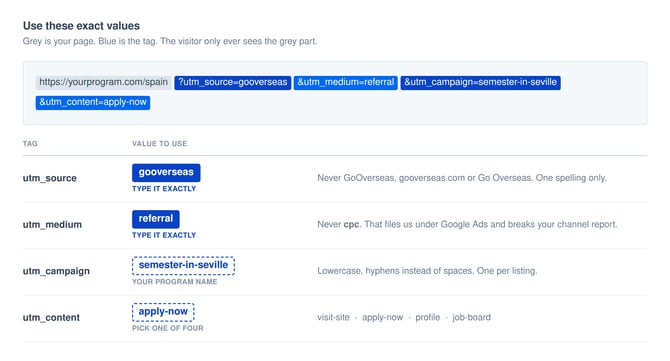This screenshot has height=361, width=670.
Task: Click the &utm_medium=referral blue URL chip
Action: [346, 82]
